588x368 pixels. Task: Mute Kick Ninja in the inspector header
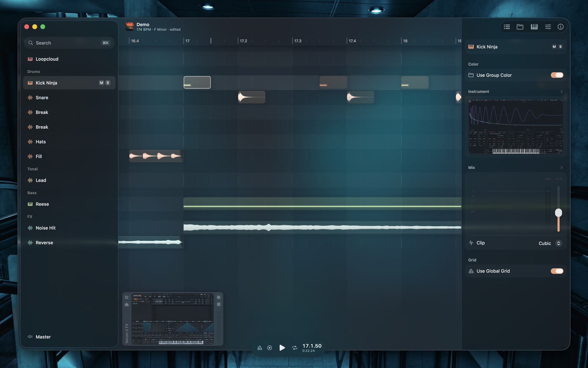[x=554, y=47]
